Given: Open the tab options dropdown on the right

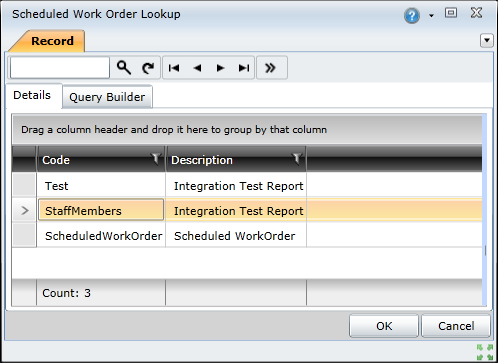Looking at the screenshot, I should pos(487,41).
